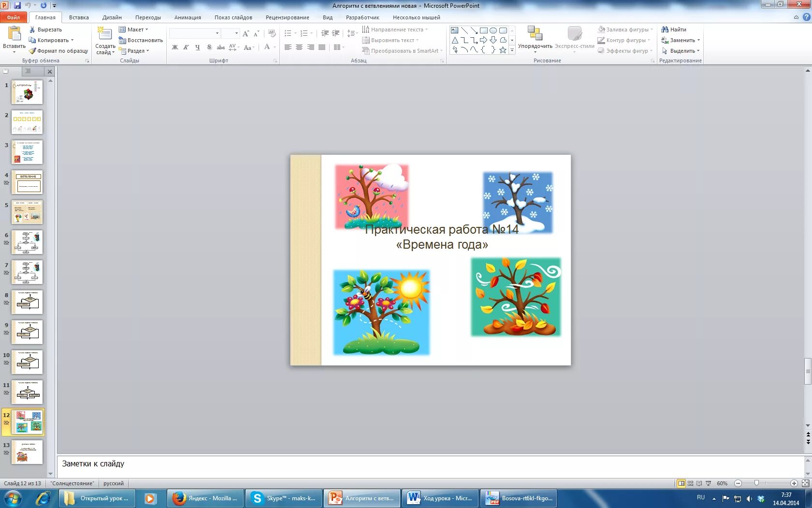Open PowerPoint Help question mark icon
The width and height of the screenshot is (812, 508).
[806, 17]
